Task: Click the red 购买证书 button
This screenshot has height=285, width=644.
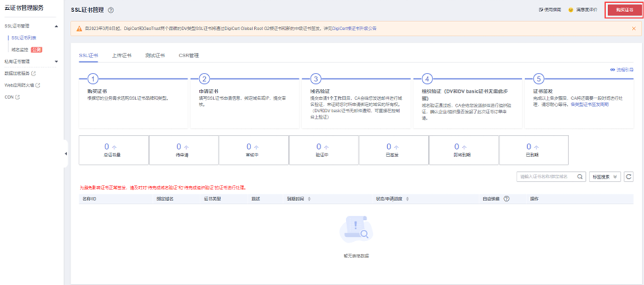Action: click(625, 9)
